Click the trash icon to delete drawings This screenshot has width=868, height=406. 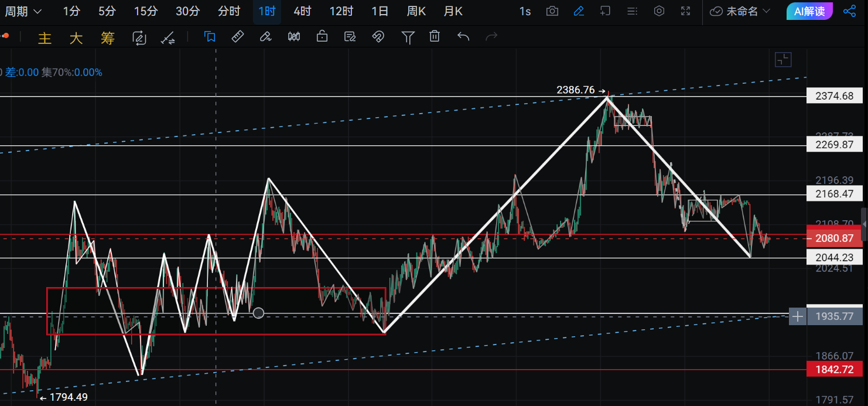click(435, 37)
